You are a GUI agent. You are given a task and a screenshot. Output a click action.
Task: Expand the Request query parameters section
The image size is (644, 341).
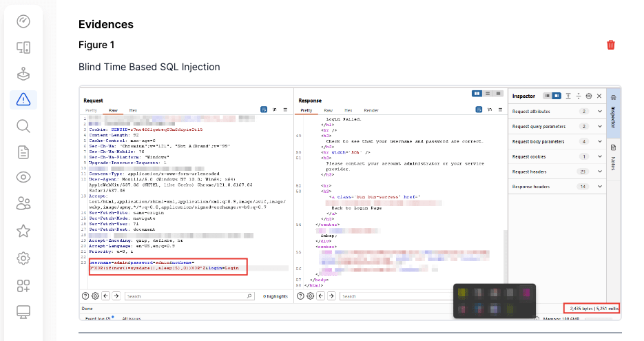point(557,127)
